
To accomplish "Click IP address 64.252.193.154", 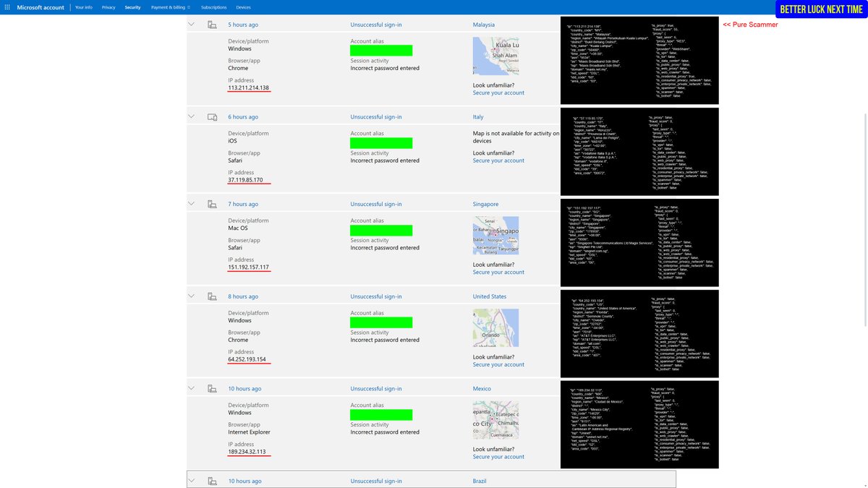I will click(x=247, y=359).
